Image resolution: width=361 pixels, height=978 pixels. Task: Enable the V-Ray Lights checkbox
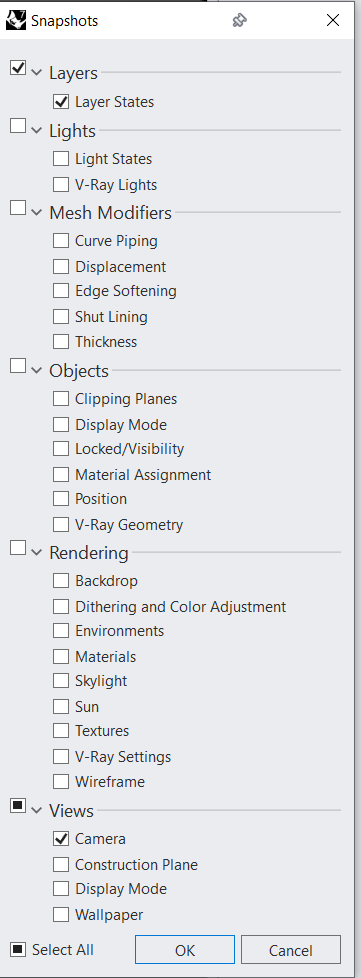point(60,185)
